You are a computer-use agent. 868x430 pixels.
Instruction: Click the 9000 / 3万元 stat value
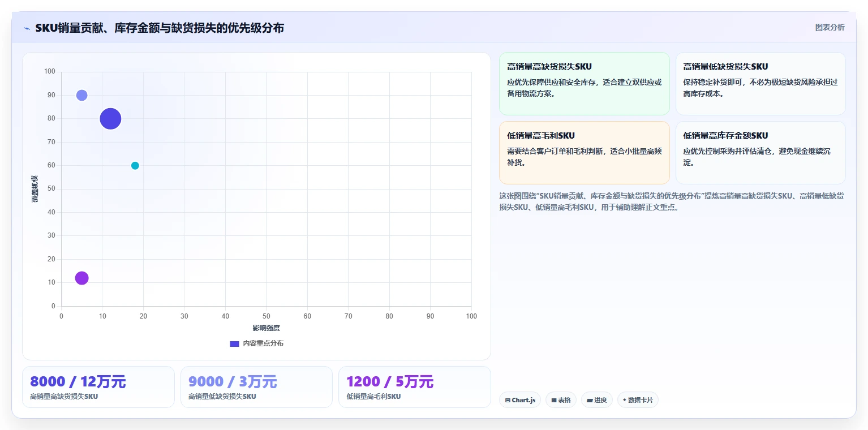click(232, 382)
